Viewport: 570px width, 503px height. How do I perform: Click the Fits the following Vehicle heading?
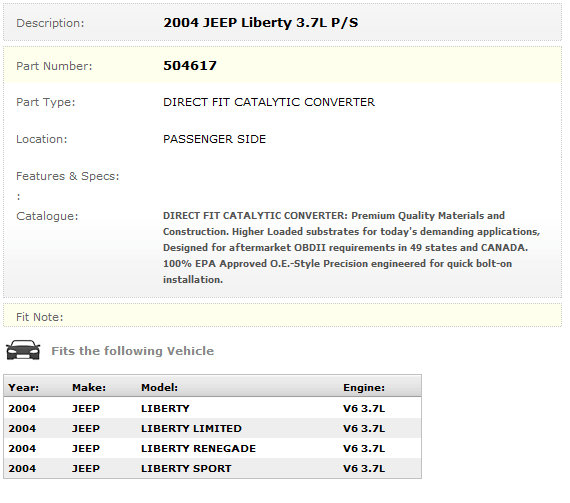[133, 351]
